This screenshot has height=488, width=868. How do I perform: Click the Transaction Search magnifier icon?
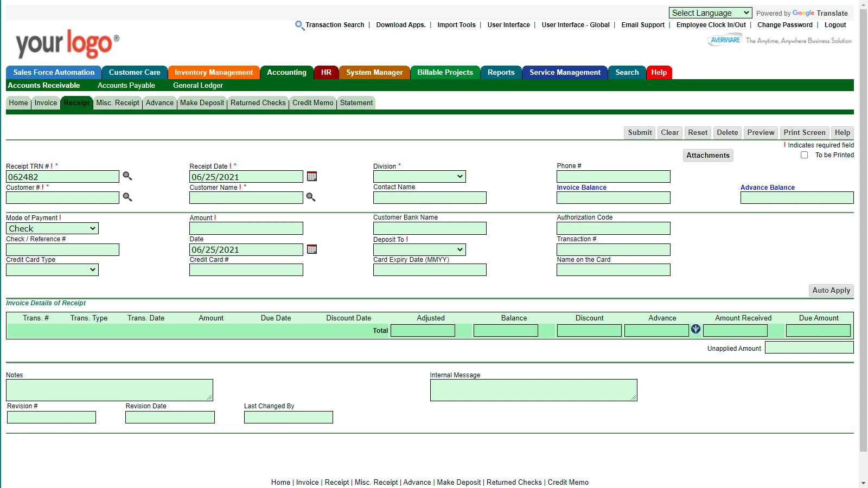(x=299, y=25)
